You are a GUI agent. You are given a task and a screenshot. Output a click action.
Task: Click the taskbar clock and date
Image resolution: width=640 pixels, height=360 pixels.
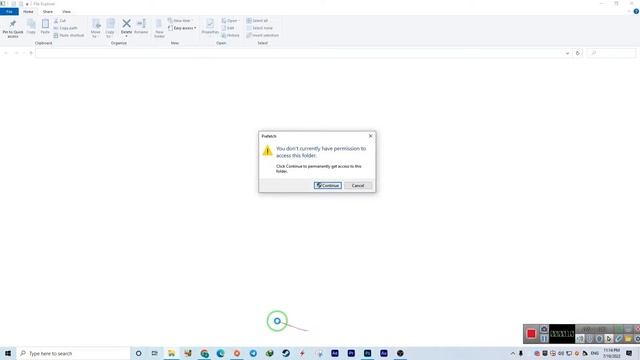(611, 353)
